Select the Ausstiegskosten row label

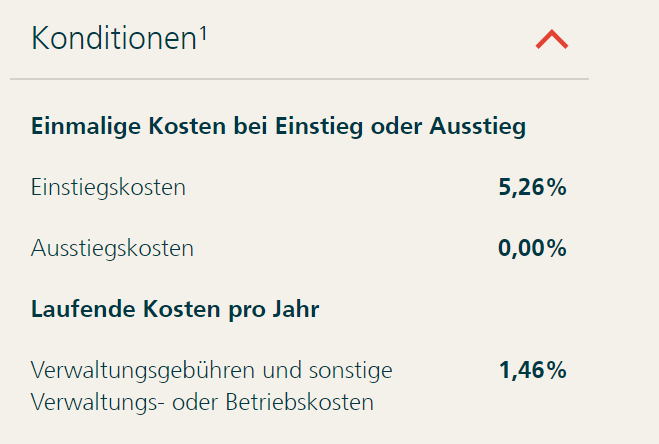click(x=113, y=248)
